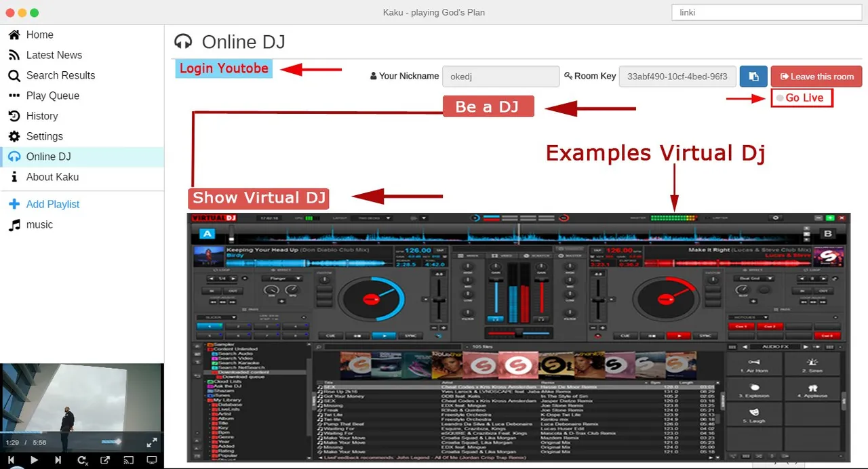Click the red Cue 1 pad on deck B
The image size is (868, 469).
click(x=742, y=326)
